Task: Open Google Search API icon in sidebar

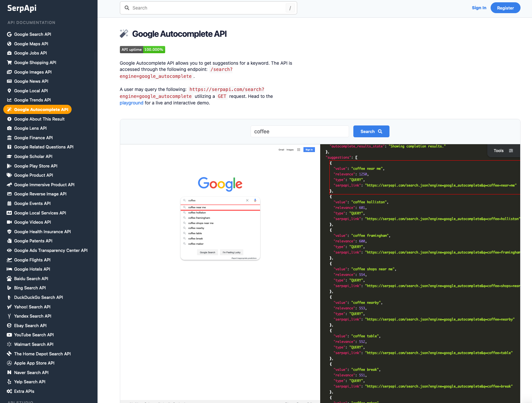Action: tap(9, 34)
